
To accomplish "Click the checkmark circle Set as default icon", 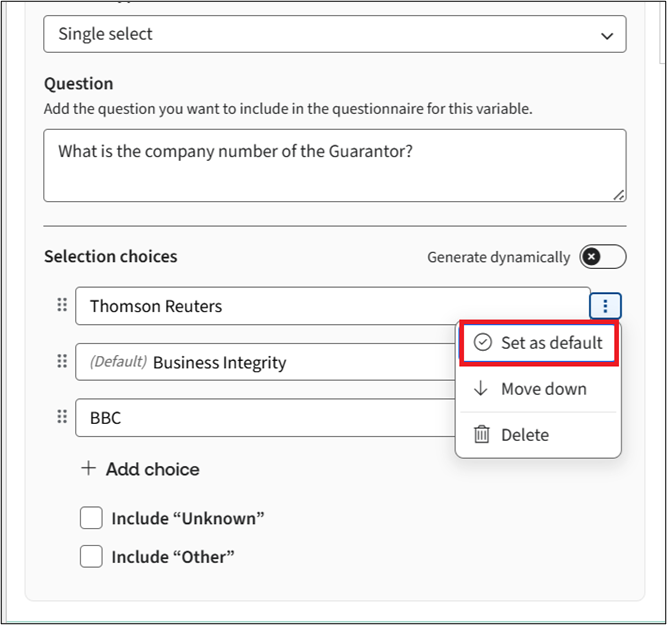I will (x=483, y=343).
